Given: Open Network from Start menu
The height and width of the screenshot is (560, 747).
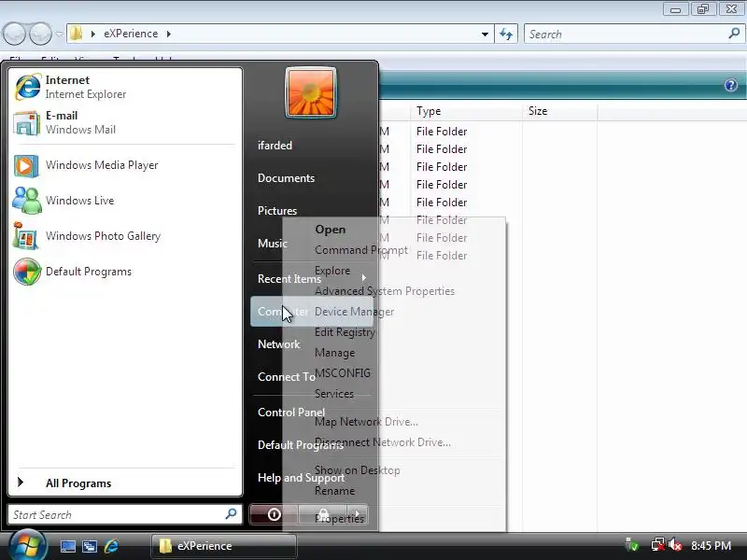Looking at the screenshot, I should click(278, 344).
